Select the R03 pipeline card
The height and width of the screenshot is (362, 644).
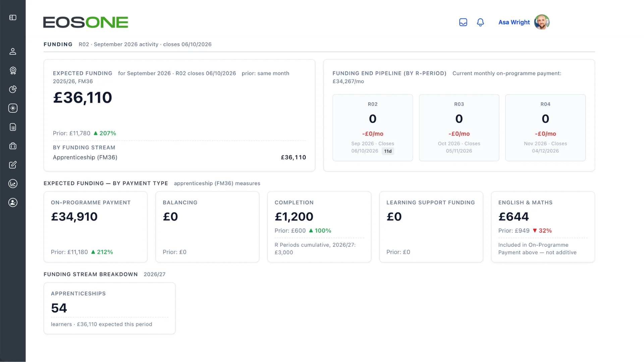[459, 128]
